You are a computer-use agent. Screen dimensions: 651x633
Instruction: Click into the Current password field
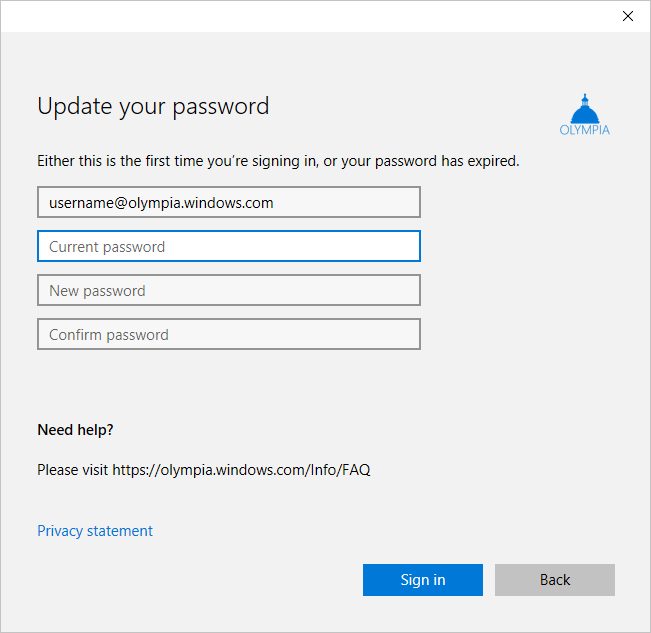228,246
